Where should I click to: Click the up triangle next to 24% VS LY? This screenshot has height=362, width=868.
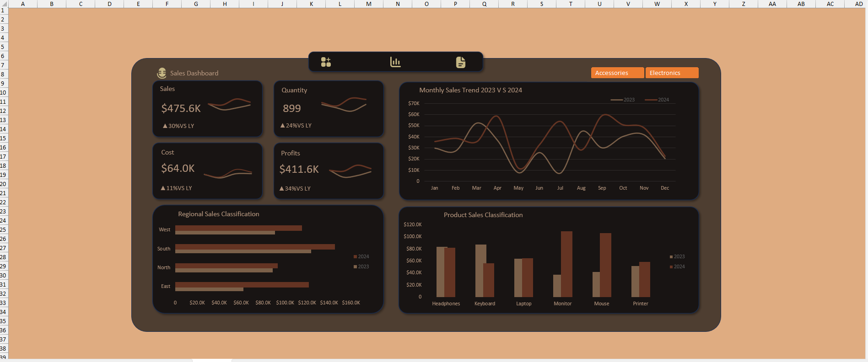[282, 125]
